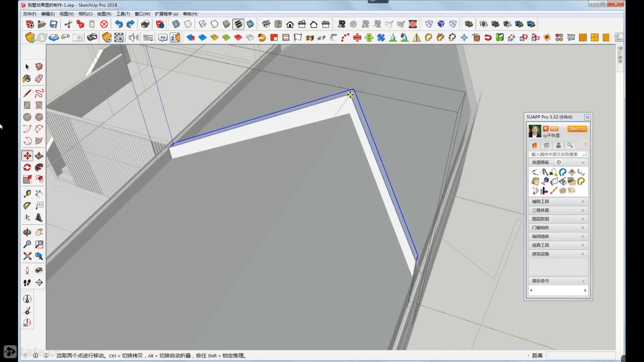This screenshot has width=644, height=362.
Task: Expand the 线面工具 section
Action: 558,245
